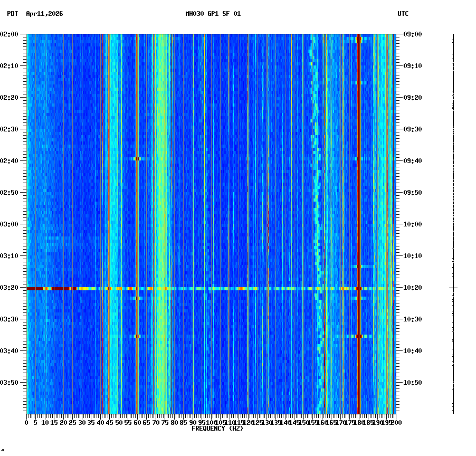Click the FREQUENCY (HZ) axis label
Screen dimensions: 476x456
[217, 429]
